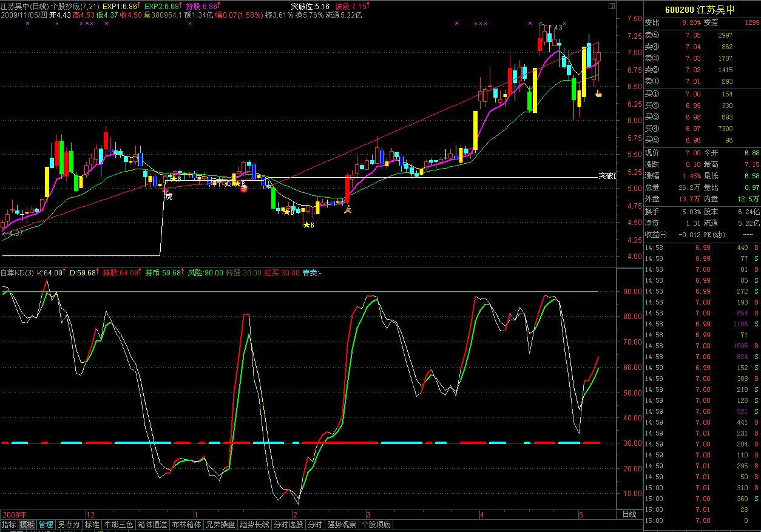Screen dimensions: 761x532
Task: Click the 收益(一) earnings label
Action: [x=655, y=235]
